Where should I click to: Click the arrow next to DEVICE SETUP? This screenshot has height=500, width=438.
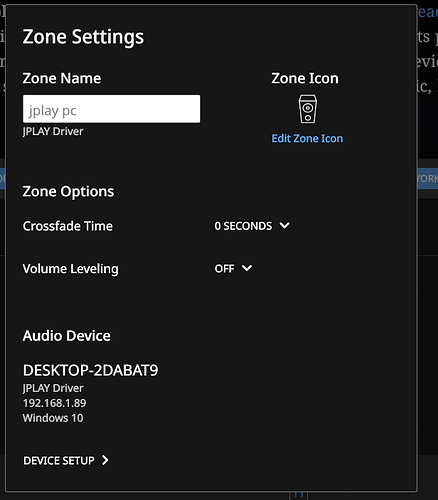[105, 460]
